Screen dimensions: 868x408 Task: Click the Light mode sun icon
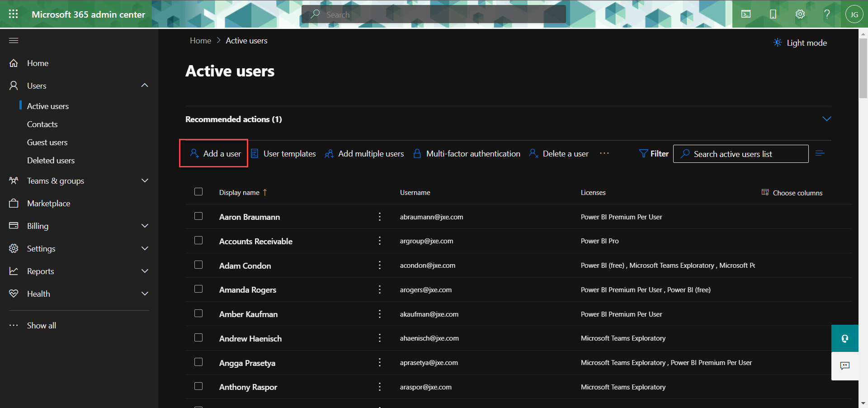point(778,43)
